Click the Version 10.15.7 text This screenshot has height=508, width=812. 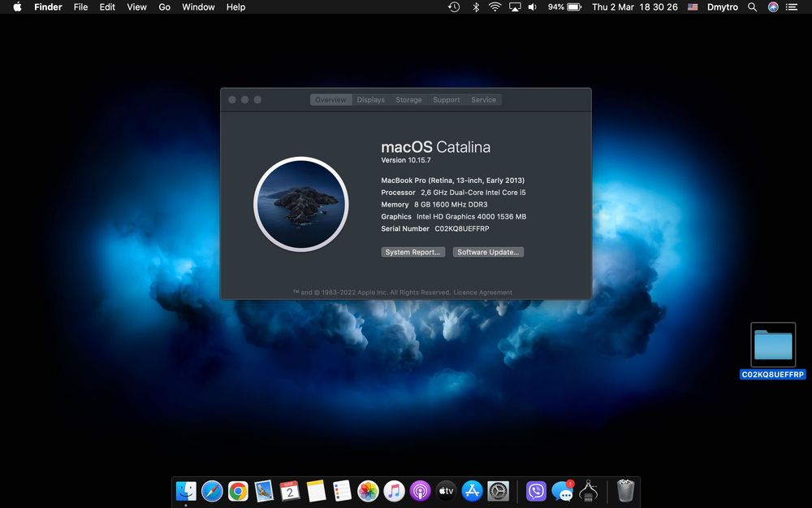406,160
